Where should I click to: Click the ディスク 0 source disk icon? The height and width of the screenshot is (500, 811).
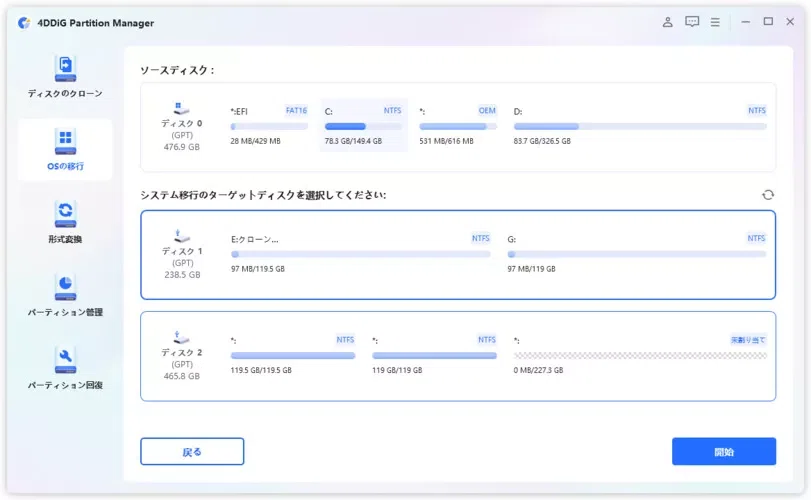click(x=181, y=108)
